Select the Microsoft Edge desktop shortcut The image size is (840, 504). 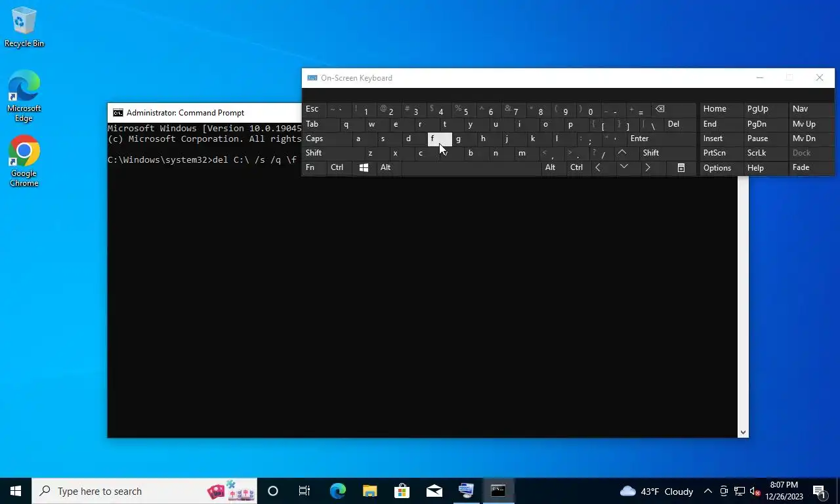(24, 96)
